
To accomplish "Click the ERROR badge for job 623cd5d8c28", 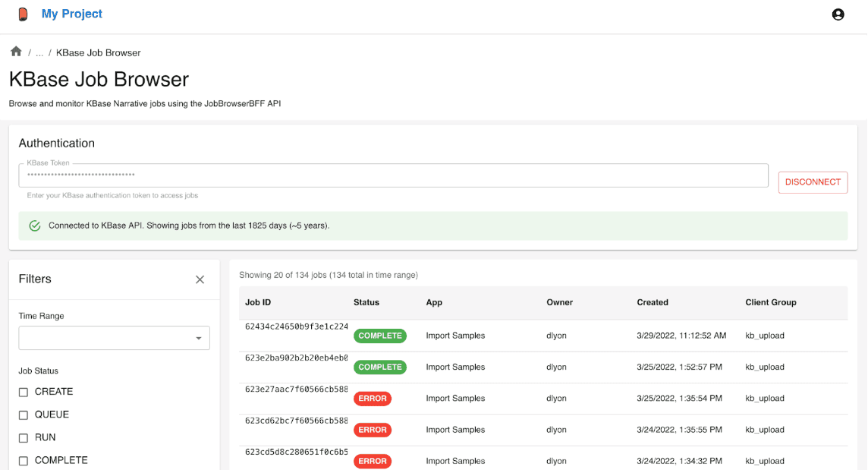I will coord(372,461).
